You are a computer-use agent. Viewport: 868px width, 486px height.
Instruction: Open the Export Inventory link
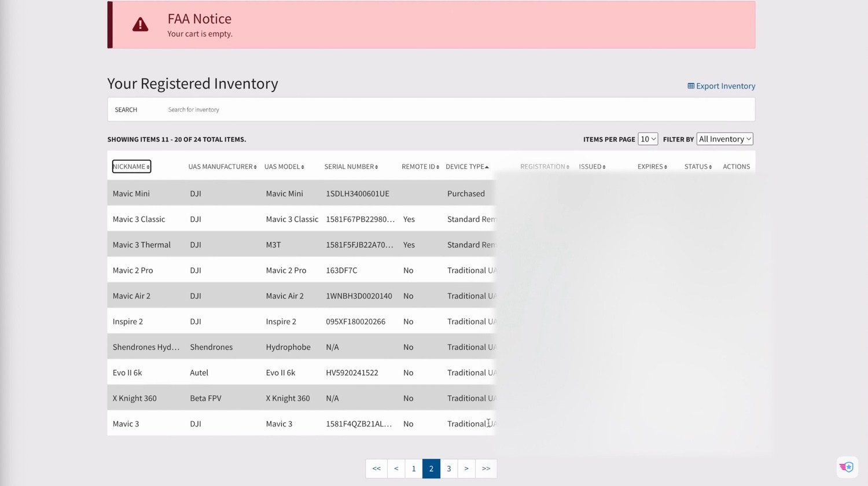pos(725,86)
